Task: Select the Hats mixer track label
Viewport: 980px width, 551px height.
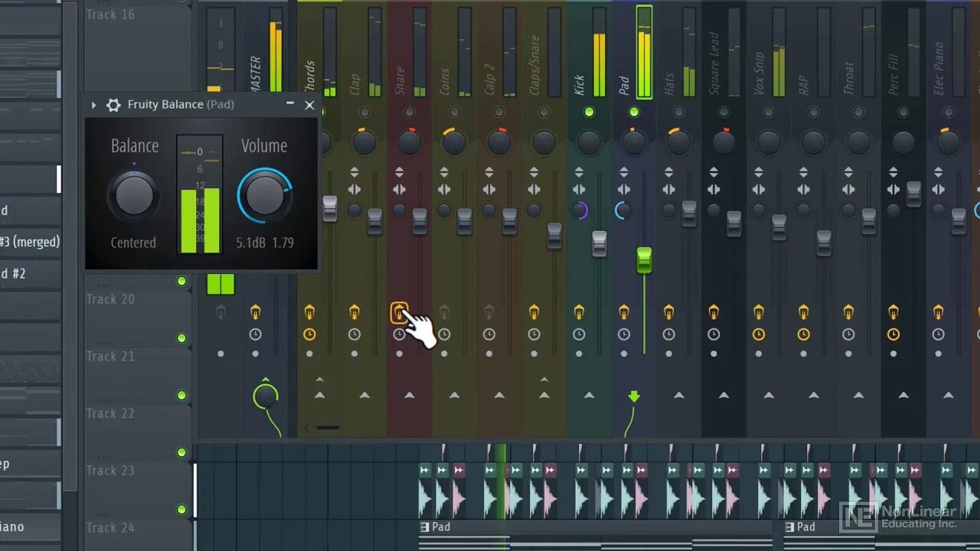Action: click(669, 84)
